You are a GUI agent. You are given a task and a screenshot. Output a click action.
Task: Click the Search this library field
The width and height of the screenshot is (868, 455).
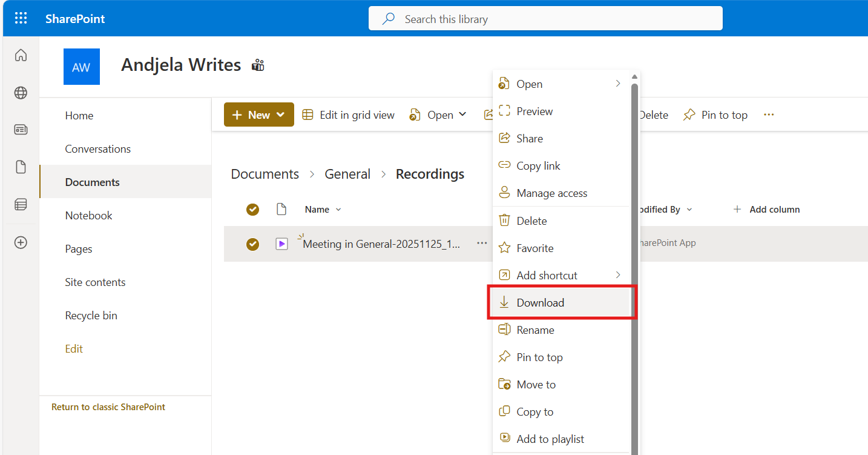tap(545, 19)
